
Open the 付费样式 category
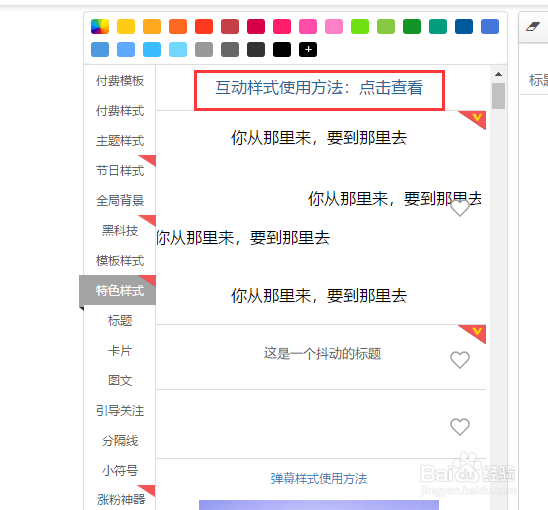click(x=120, y=111)
